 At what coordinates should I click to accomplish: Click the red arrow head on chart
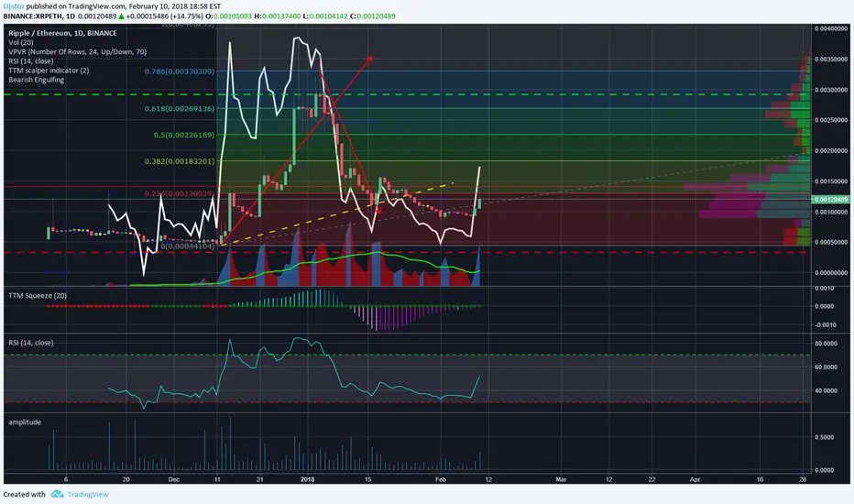pos(369,59)
